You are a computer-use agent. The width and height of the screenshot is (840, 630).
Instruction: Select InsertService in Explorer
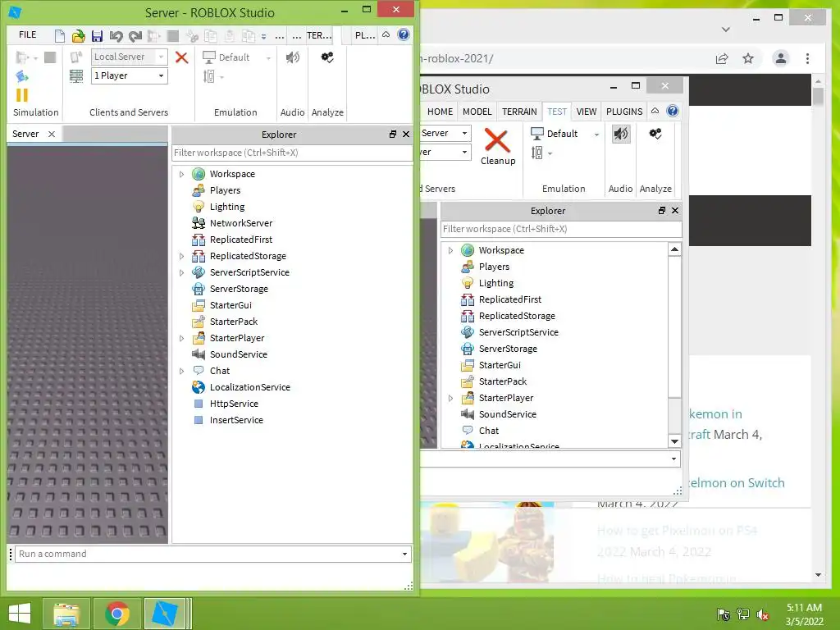tap(236, 421)
